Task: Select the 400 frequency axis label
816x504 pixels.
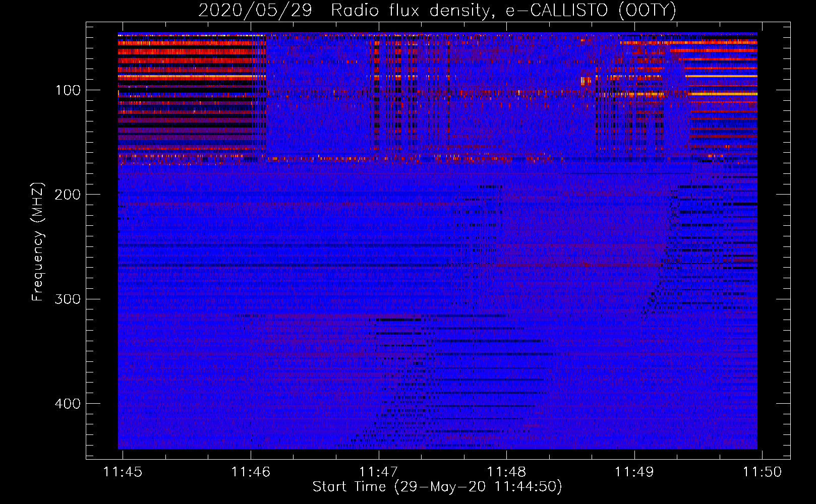Action: coord(68,404)
